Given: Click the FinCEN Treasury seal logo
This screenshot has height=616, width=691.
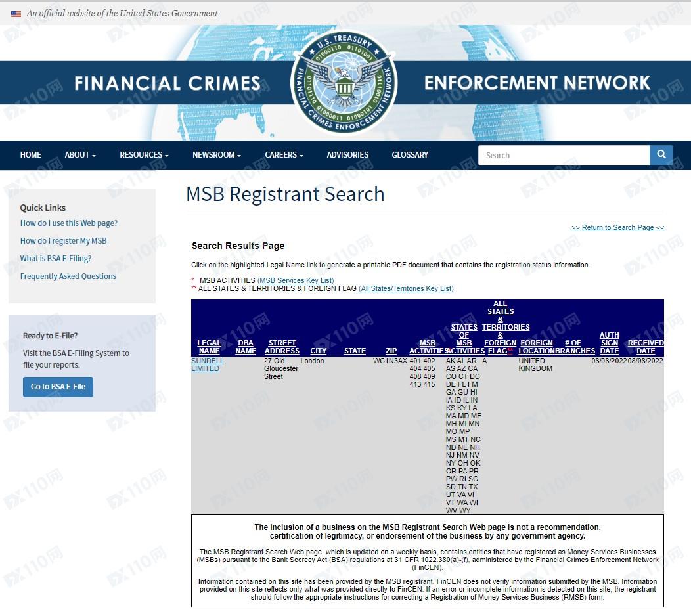Looking at the screenshot, I should point(344,82).
